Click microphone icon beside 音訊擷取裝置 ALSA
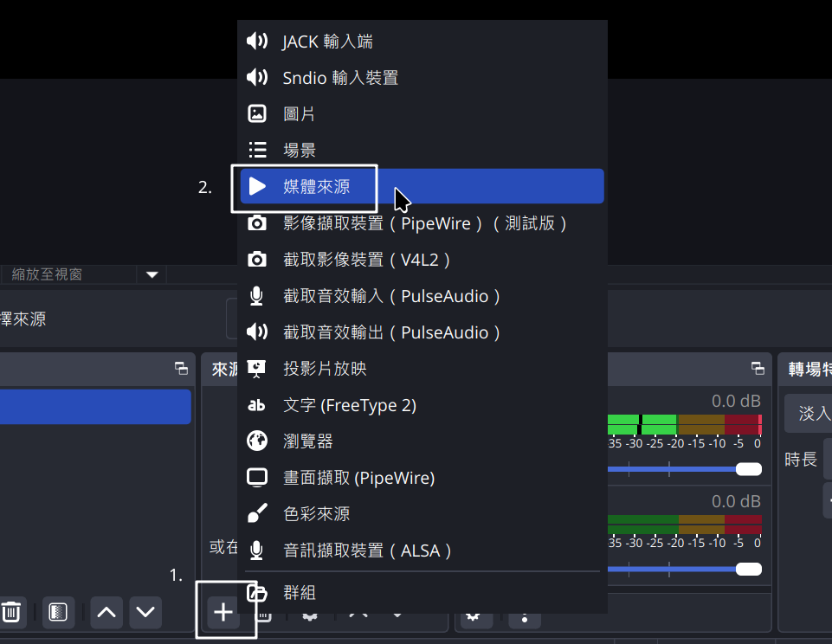 tap(257, 551)
